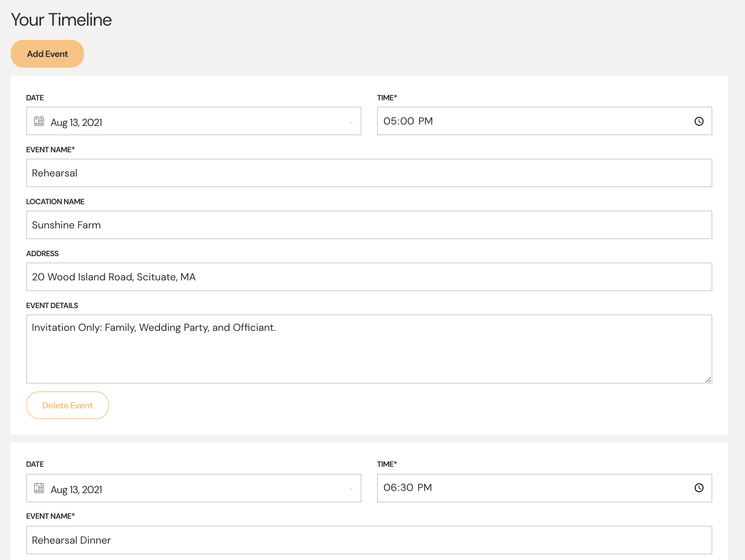Click the Add Event button
745x560 pixels.
(47, 54)
